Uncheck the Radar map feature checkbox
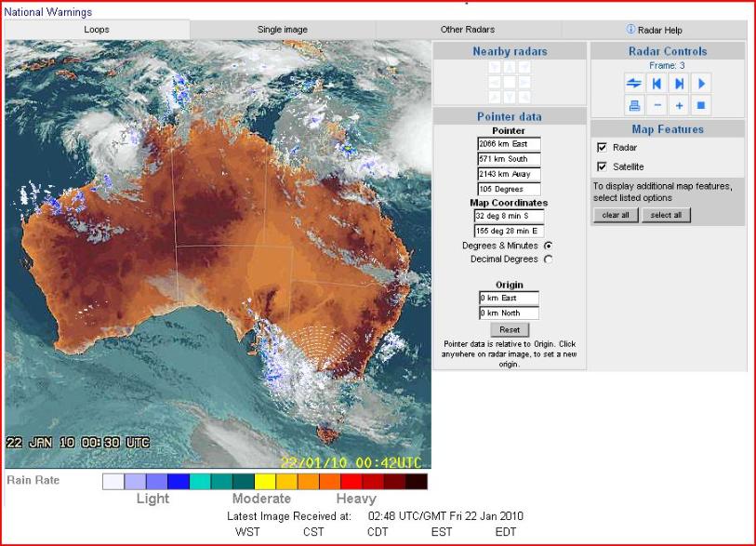 coord(603,148)
